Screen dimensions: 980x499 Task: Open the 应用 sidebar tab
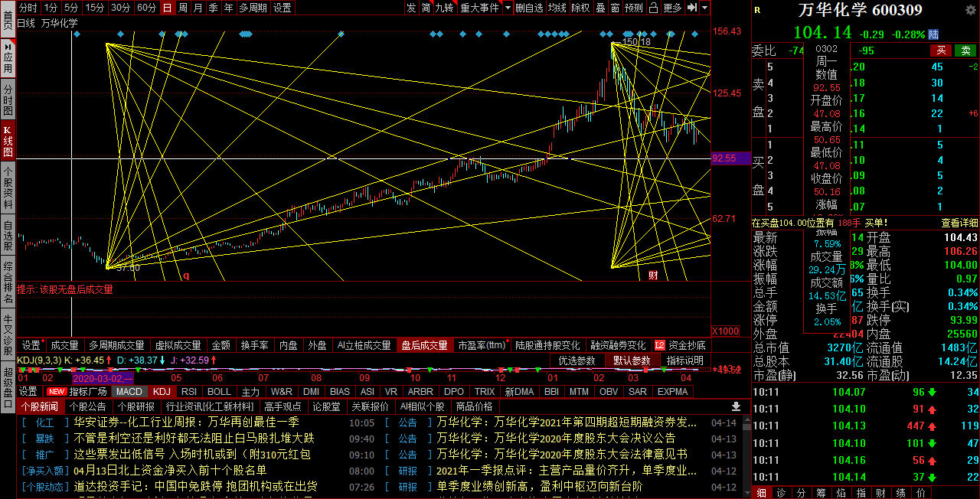8,58
